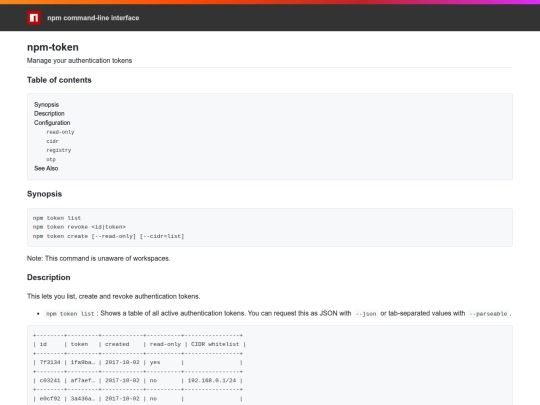Click 'This lets you list, create and revoke' sentence
The height and width of the screenshot is (405, 540).
(114, 296)
